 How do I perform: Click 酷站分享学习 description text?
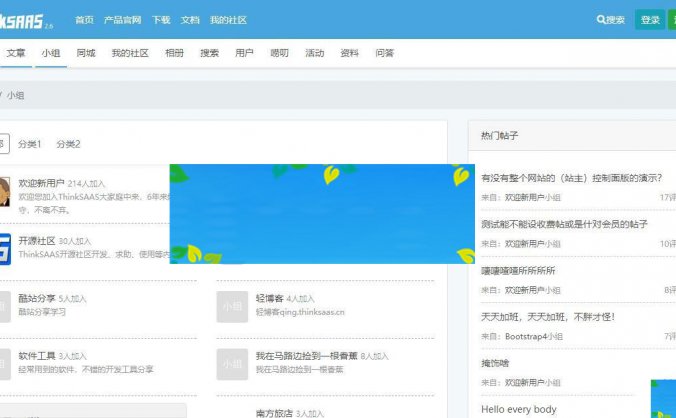42,312
